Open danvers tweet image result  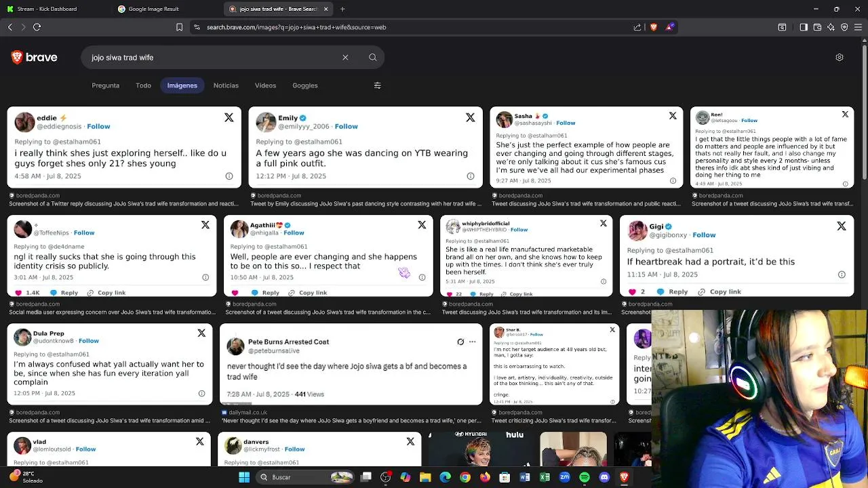click(319, 449)
